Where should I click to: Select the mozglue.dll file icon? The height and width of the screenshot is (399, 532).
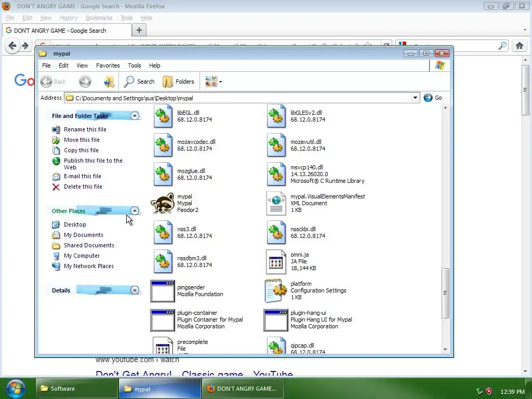click(x=163, y=175)
